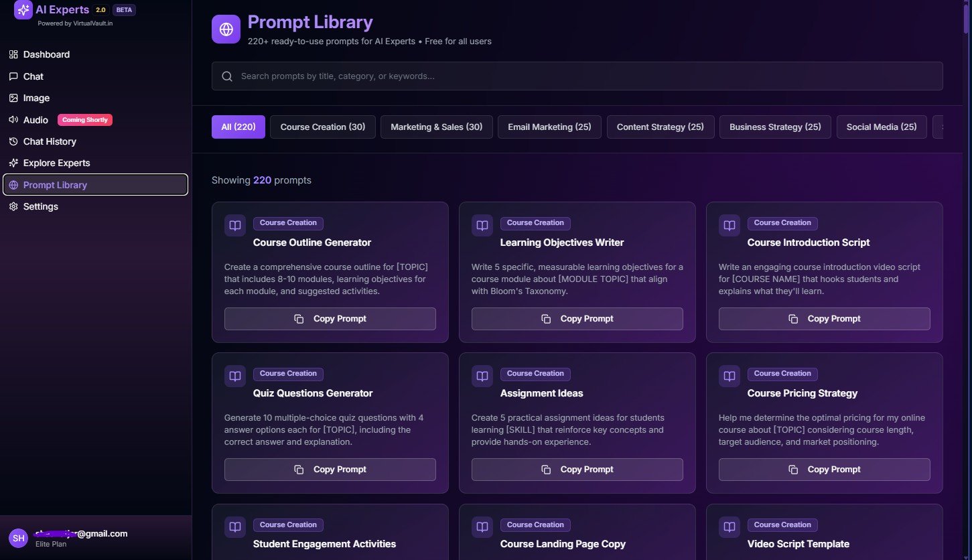Click the Settings gear icon in sidebar

13,206
